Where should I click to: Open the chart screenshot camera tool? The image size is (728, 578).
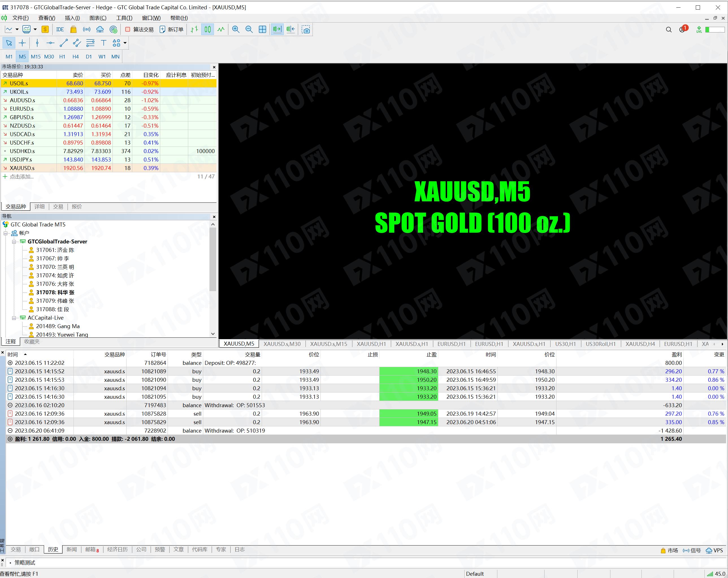(x=306, y=30)
